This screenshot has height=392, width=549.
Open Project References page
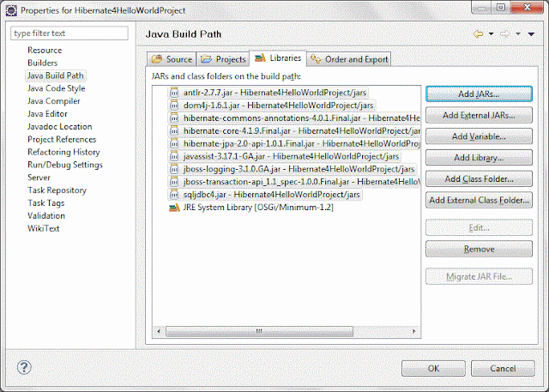point(62,139)
